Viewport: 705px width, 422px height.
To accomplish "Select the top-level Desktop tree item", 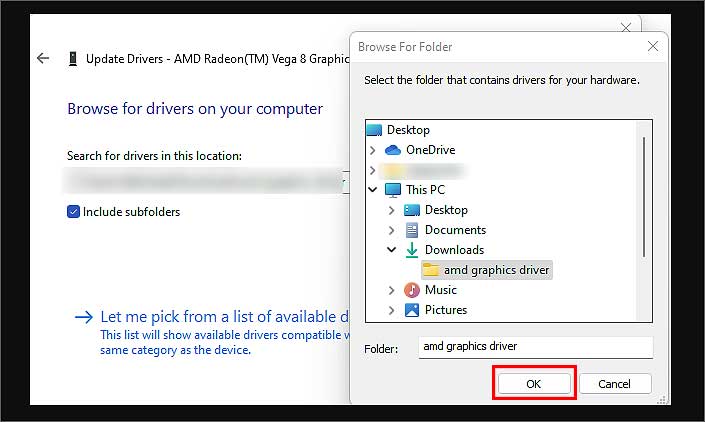I will (x=408, y=130).
